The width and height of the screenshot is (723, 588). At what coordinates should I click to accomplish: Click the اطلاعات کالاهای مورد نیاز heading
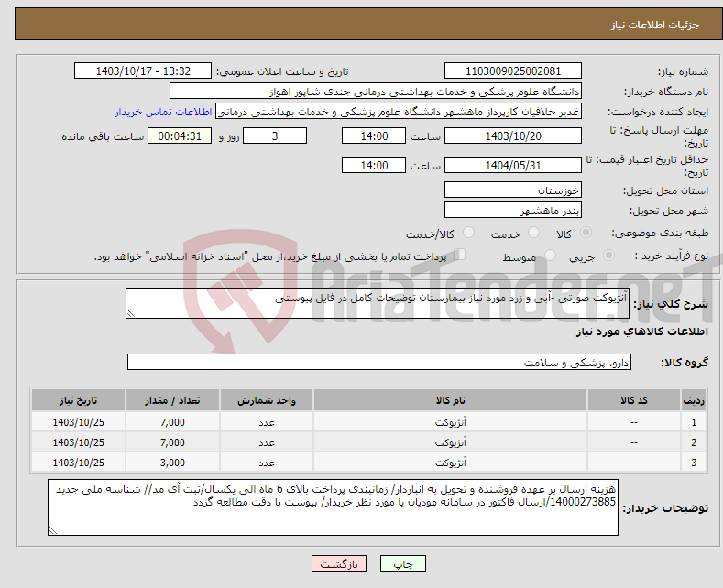pos(641,332)
